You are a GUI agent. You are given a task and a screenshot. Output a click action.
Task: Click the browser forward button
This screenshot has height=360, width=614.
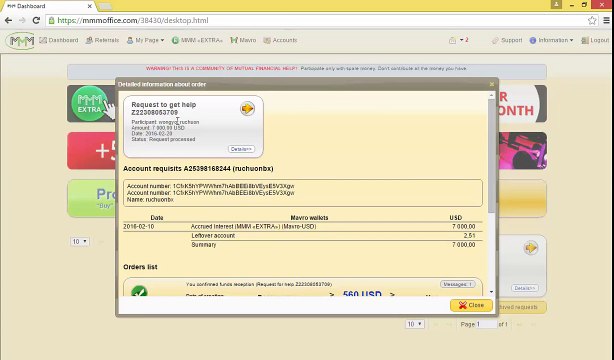click(x=22, y=20)
